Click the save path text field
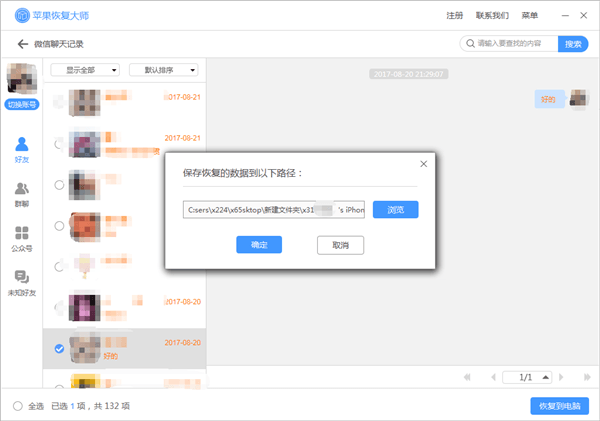Viewport: 600px width, 421px height. (x=274, y=210)
